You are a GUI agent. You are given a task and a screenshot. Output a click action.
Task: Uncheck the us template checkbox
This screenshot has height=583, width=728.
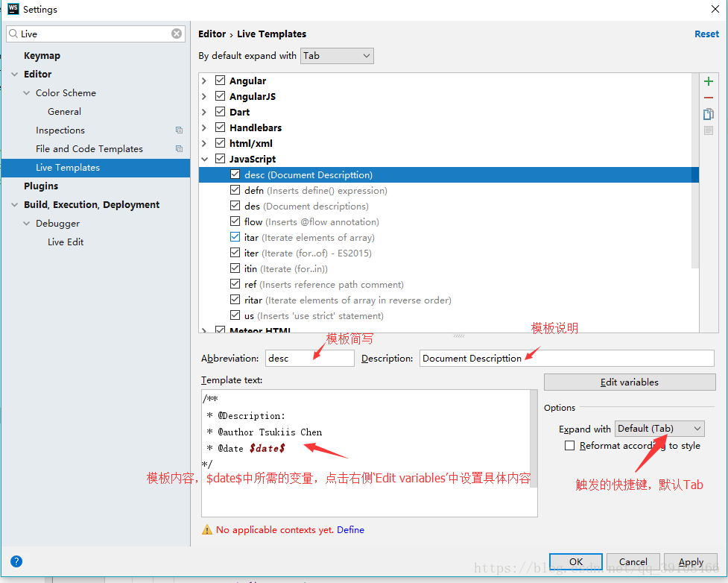coord(235,315)
